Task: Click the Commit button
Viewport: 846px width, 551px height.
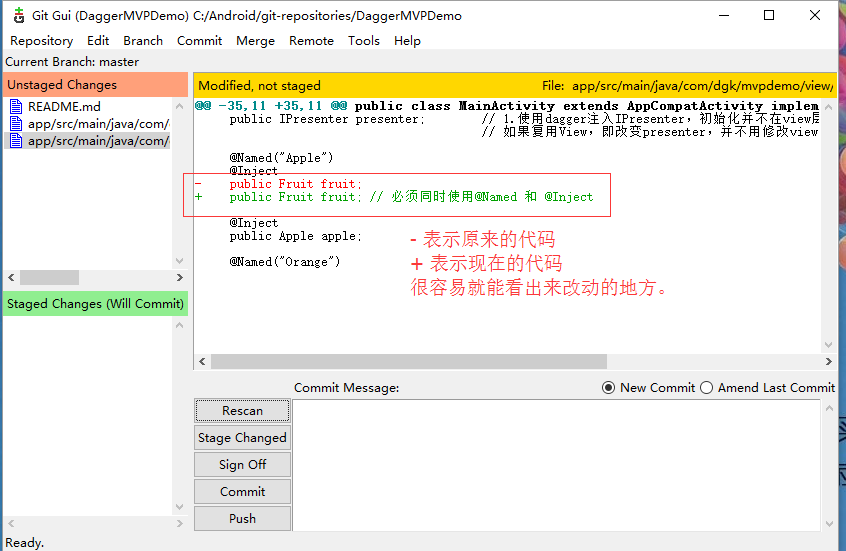Action: pyautogui.click(x=242, y=492)
